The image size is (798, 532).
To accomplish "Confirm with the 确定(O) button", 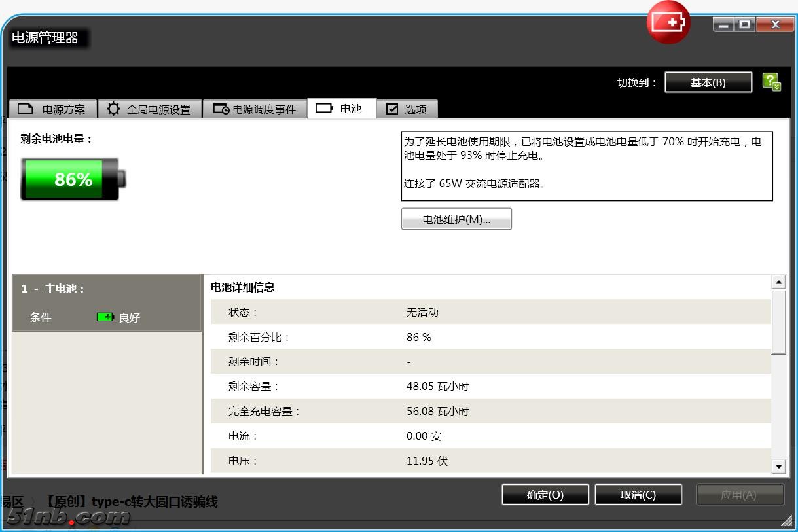I will coord(545,495).
